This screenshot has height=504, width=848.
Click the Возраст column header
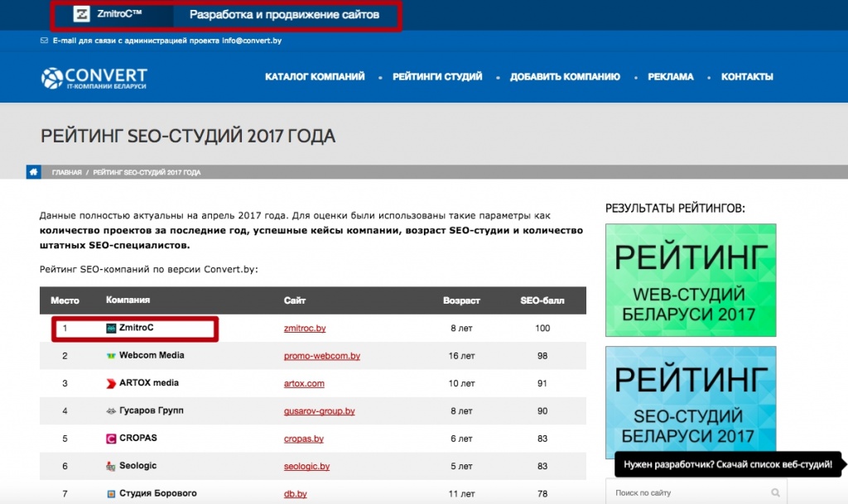pyautogui.click(x=461, y=300)
